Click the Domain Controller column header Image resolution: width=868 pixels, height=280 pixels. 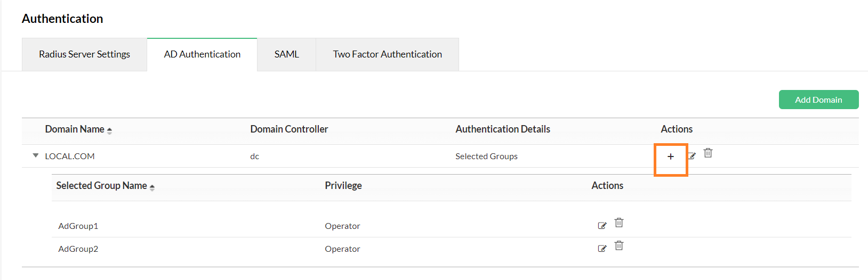(289, 129)
